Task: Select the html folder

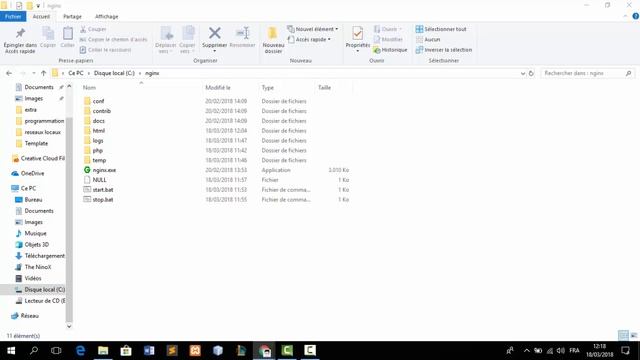Action: coord(99,131)
